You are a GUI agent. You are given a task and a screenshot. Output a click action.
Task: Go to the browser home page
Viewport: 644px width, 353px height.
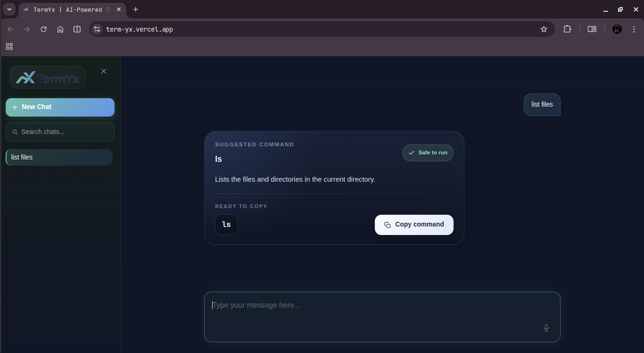[60, 29]
